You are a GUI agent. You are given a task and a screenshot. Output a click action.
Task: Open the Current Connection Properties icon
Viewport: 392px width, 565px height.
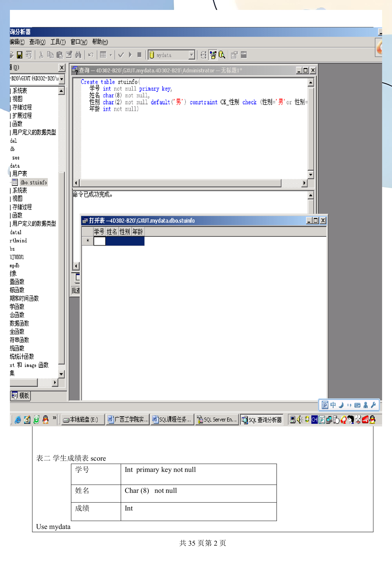[234, 55]
